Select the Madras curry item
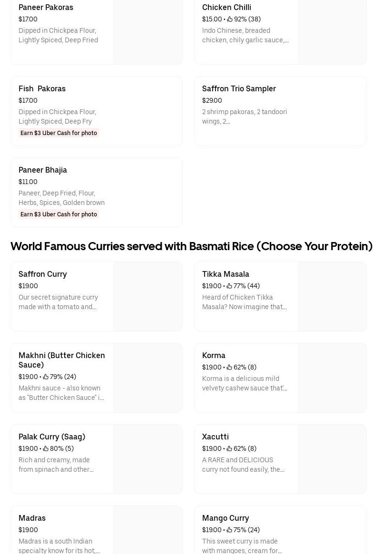 point(97,530)
